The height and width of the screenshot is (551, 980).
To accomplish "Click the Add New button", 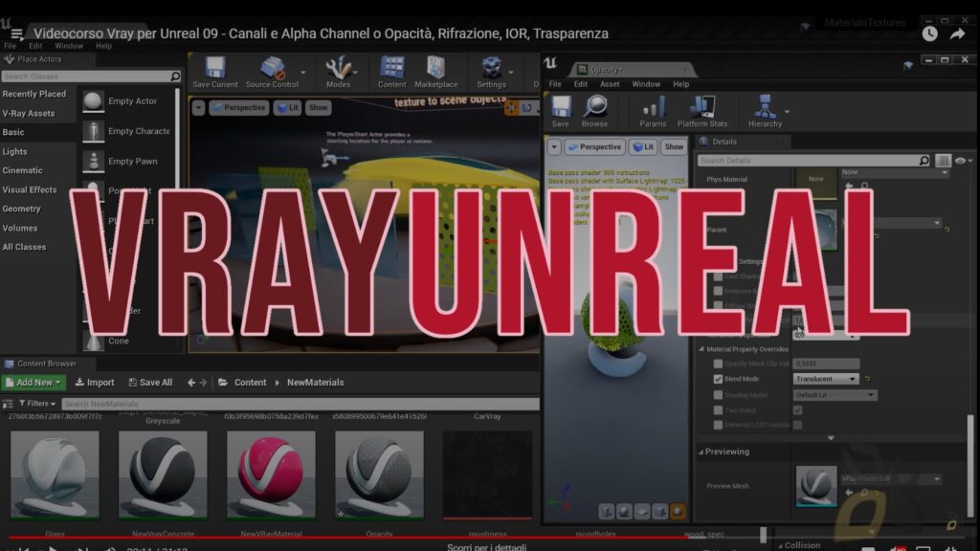I will 33,383.
